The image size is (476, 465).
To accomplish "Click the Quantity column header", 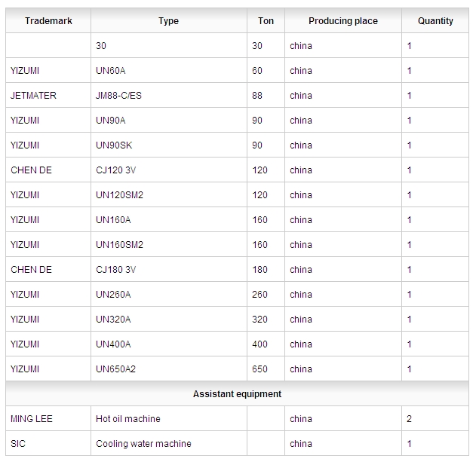I will [435, 20].
